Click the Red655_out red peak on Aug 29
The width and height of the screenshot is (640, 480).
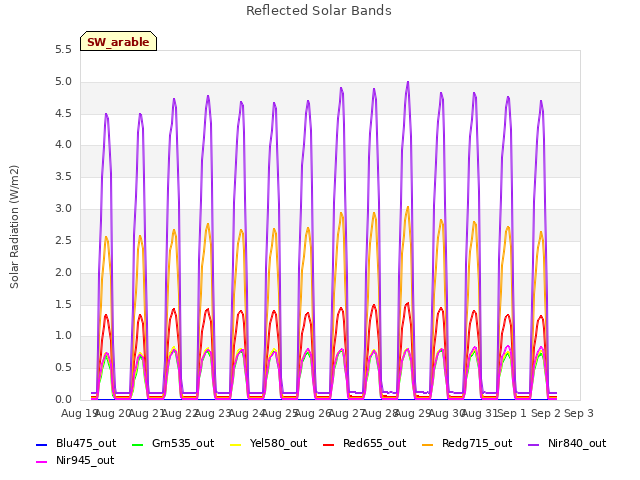point(407,303)
